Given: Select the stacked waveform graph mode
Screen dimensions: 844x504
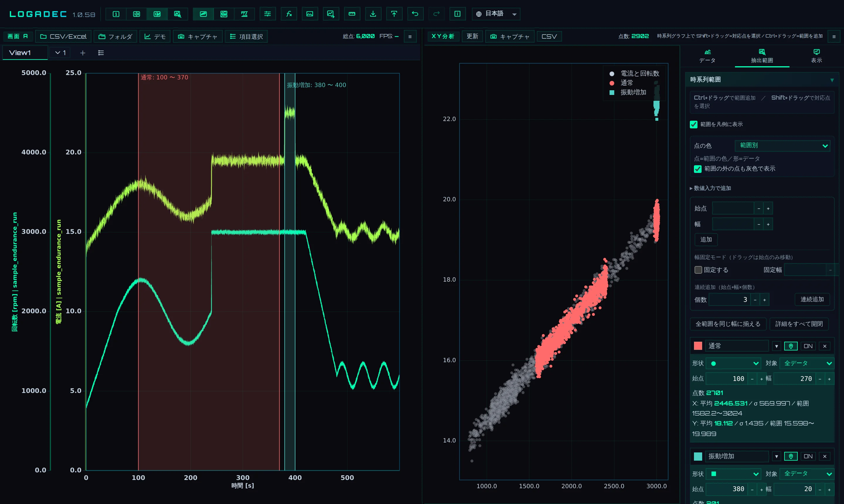Looking at the screenshot, I should tap(224, 14).
